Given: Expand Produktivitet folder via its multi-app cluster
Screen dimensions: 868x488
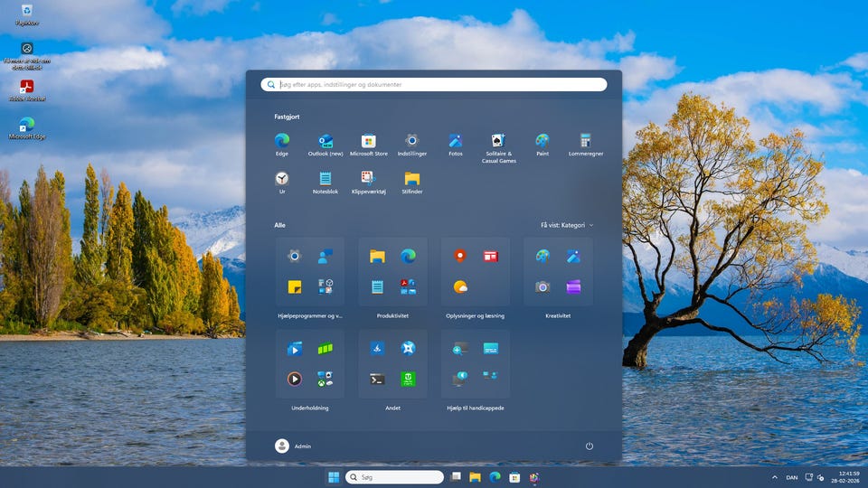Looking at the screenshot, I should 408,286.
